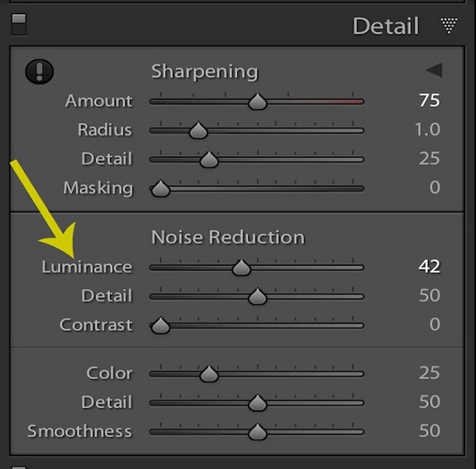This screenshot has width=476, height=469.
Task: Click the Color noise reduction slider handle
Action: [x=209, y=375]
